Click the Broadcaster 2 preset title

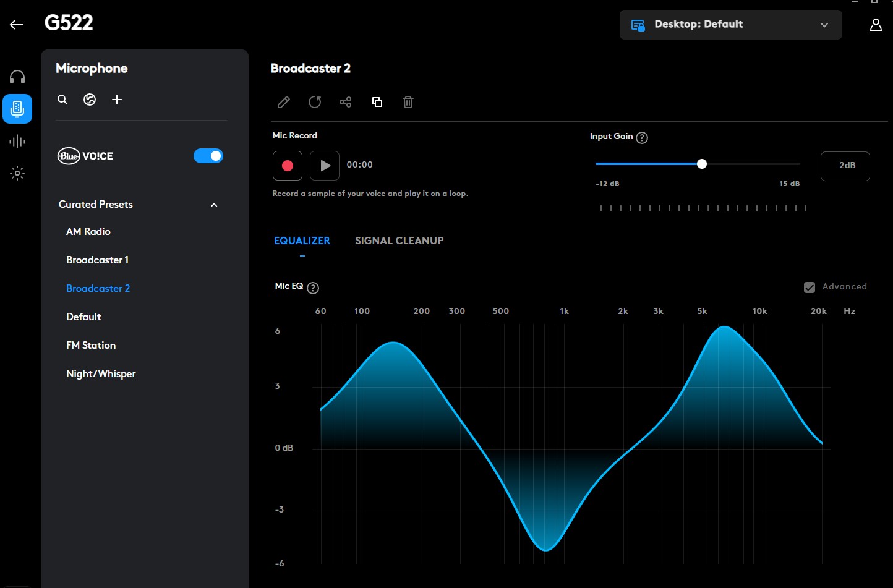[x=310, y=68]
